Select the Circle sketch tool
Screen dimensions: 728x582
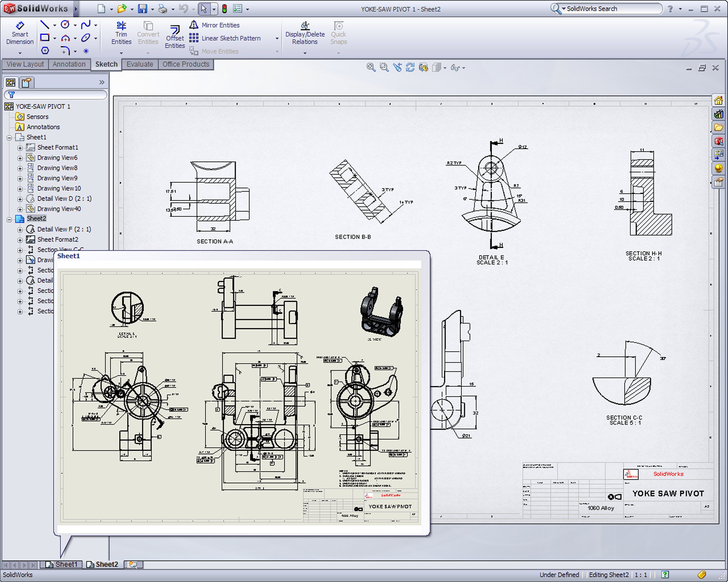[x=65, y=25]
